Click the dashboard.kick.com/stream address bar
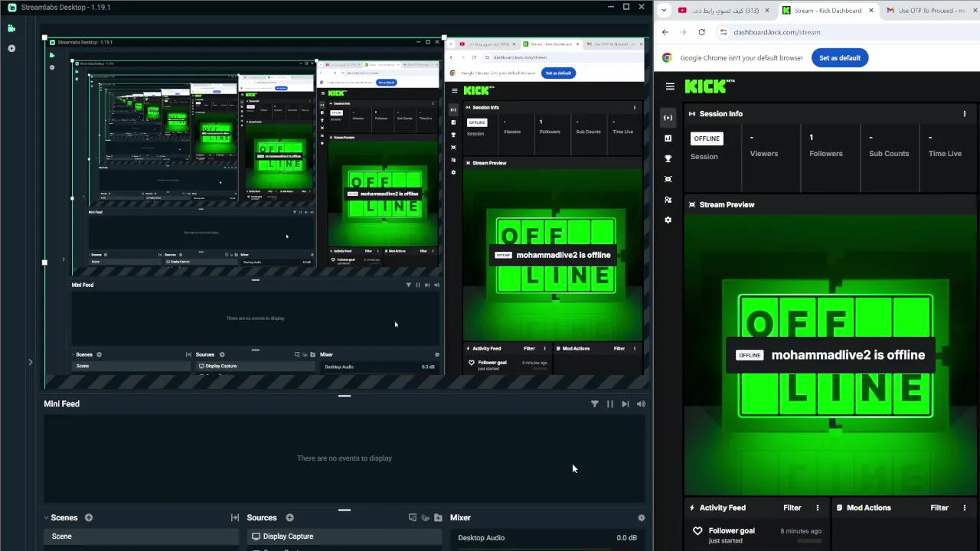Screen dimensions: 980x551 pos(847,32)
